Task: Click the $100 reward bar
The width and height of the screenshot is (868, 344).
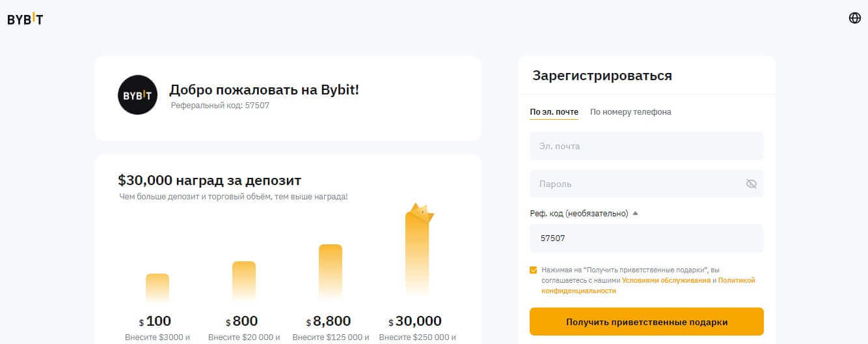Action: click(157, 288)
